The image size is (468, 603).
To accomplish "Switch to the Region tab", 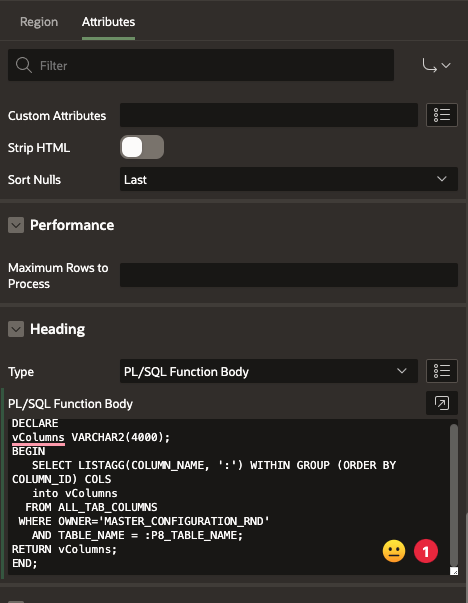I will click(39, 22).
